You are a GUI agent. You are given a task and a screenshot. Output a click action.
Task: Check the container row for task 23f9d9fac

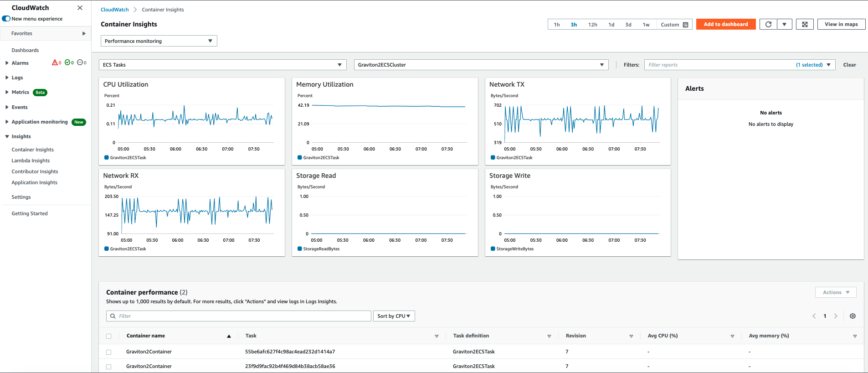(x=108, y=367)
